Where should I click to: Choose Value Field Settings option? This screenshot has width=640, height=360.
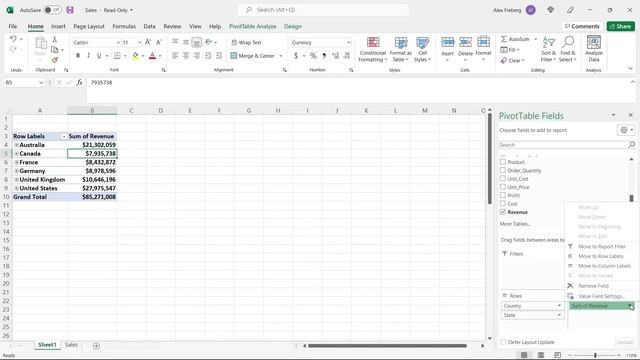click(601, 296)
